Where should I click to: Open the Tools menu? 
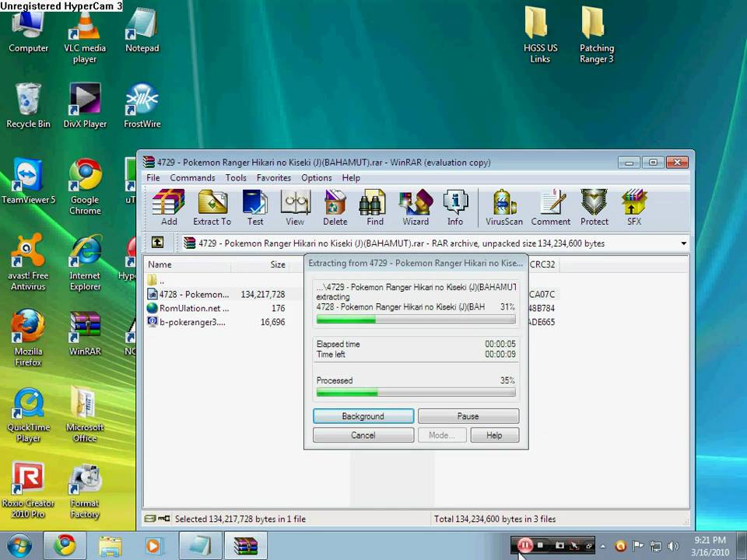pyautogui.click(x=236, y=177)
